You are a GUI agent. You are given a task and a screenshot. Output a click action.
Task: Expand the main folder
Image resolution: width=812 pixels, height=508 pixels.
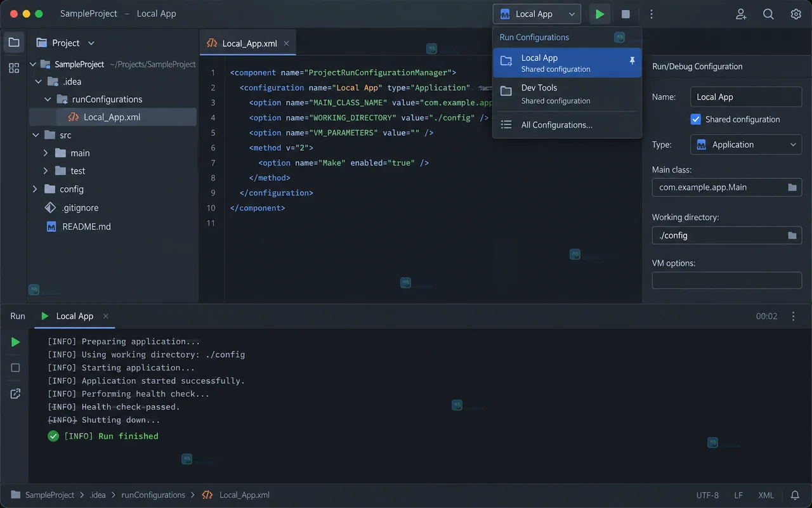click(46, 153)
